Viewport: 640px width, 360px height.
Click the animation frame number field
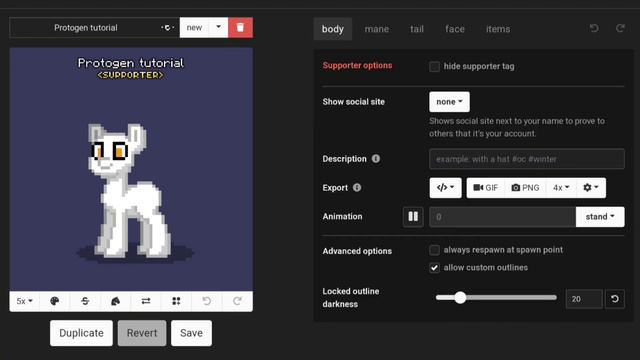[x=502, y=217]
